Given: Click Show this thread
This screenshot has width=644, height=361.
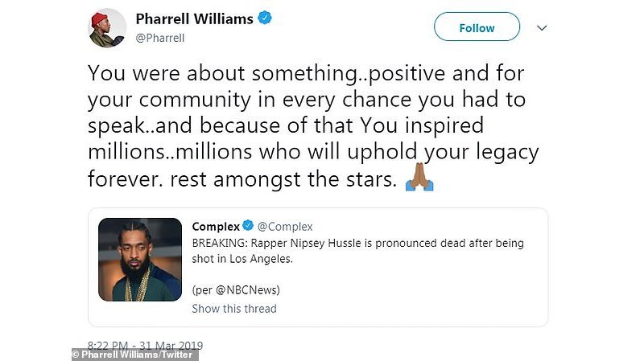Looking at the screenshot, I should 233,309.
